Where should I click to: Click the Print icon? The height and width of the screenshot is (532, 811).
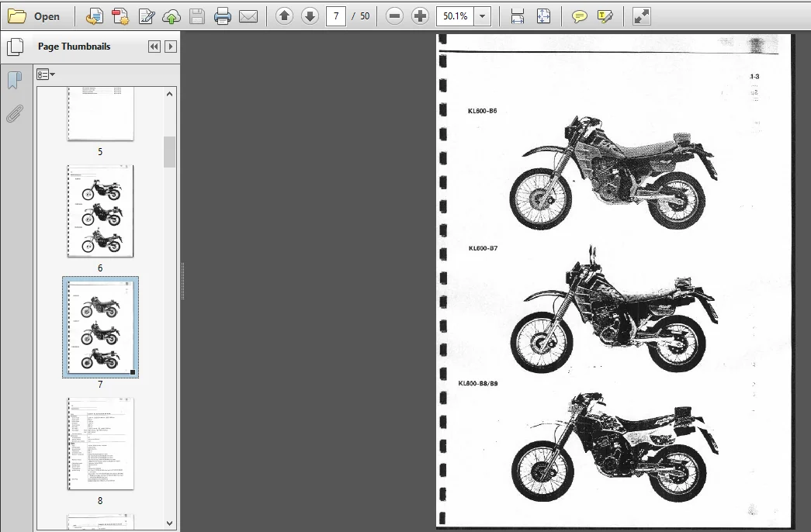click(223, 16)
